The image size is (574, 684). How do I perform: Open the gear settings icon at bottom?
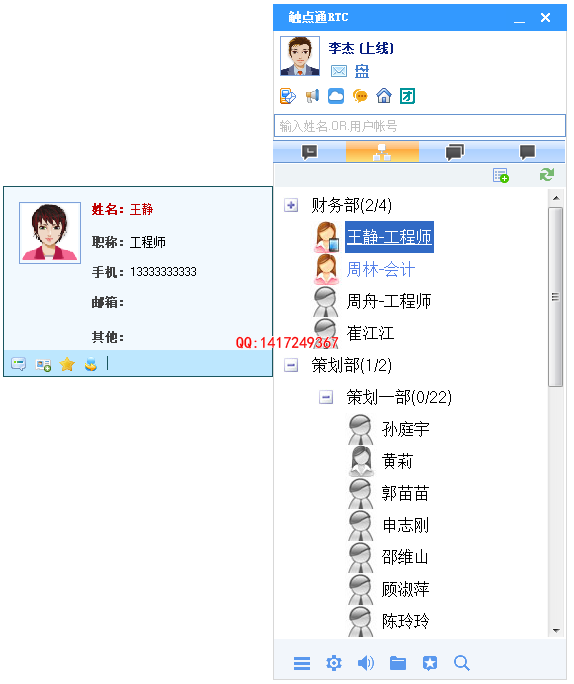point(334,663)
